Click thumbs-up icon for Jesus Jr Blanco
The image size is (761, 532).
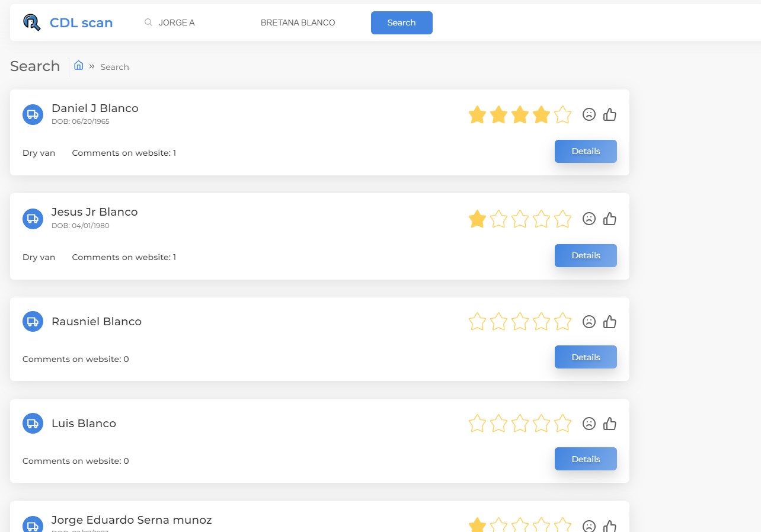coord(610,219)
